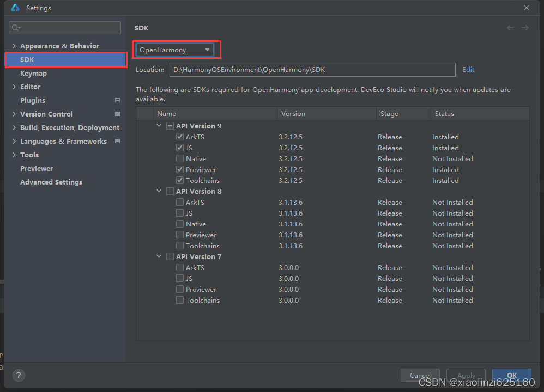
Task: Expand the Editor settings category
Action: (x=14, y=87)
